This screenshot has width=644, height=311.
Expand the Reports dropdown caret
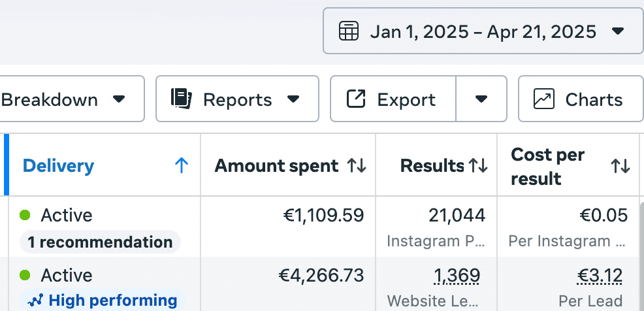tap(294, 99)
